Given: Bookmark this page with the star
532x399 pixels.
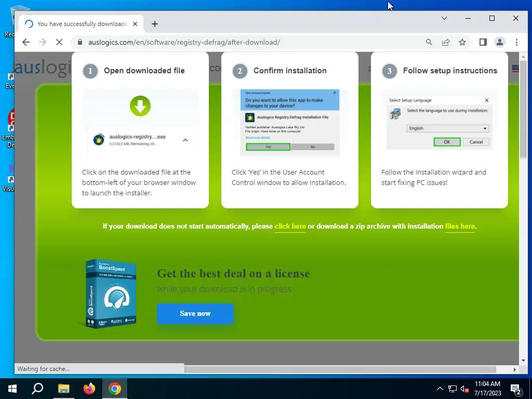Looking at the screenshot, I should (462, 42).
